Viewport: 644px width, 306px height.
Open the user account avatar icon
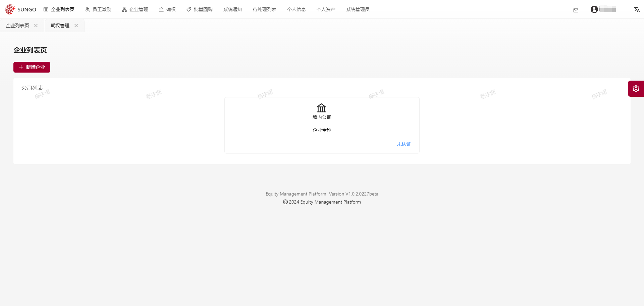(594, 9)
